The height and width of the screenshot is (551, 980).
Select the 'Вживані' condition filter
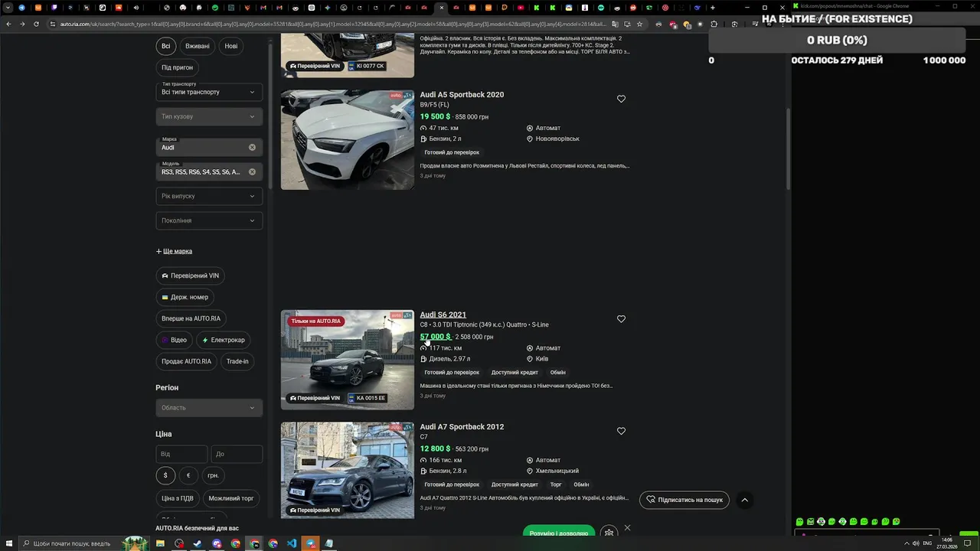tap(198, 46)
